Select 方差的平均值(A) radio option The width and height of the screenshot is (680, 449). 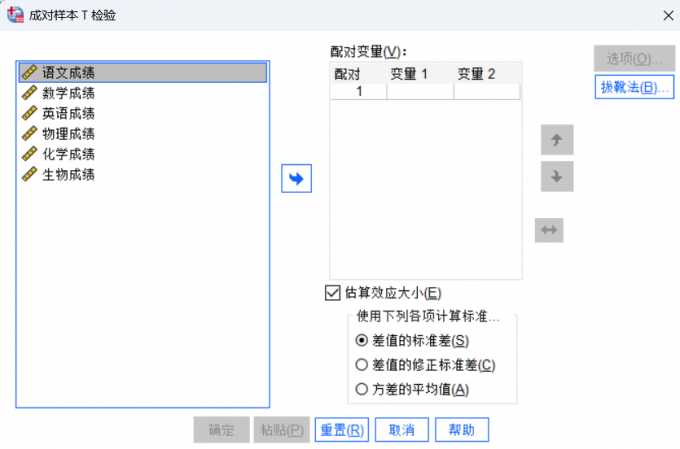pyautogui.click(x=362, y=389)
